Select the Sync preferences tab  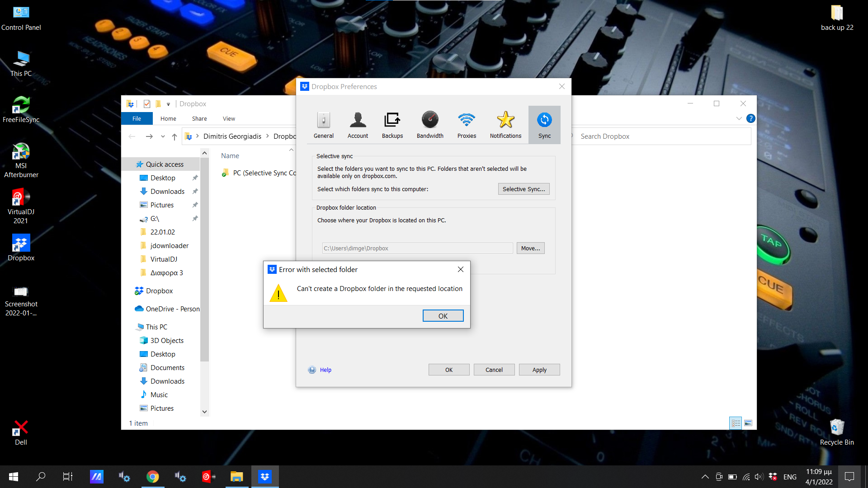tap(544, 125)
